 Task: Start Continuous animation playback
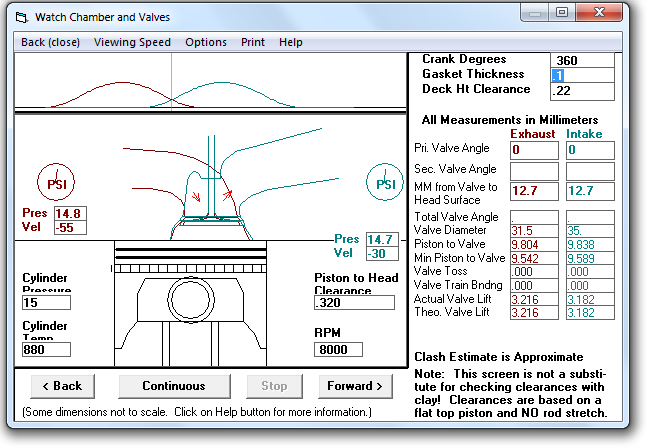point(174,386)
